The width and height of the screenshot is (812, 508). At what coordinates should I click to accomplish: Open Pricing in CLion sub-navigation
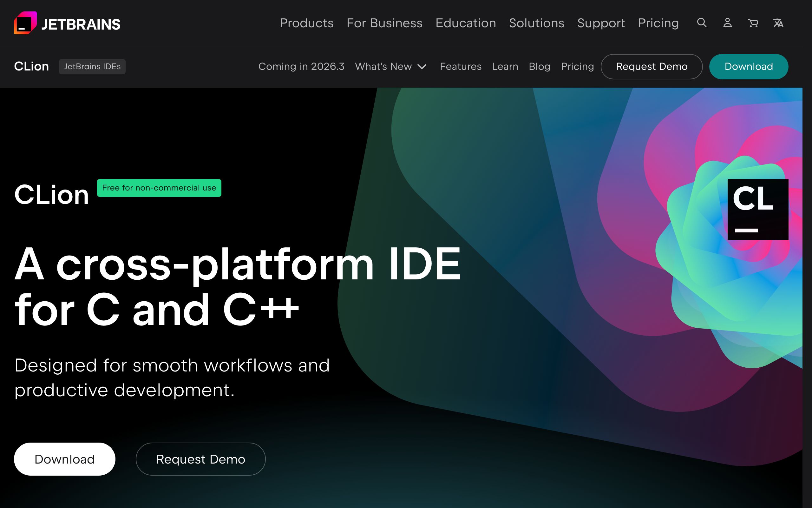578,67
